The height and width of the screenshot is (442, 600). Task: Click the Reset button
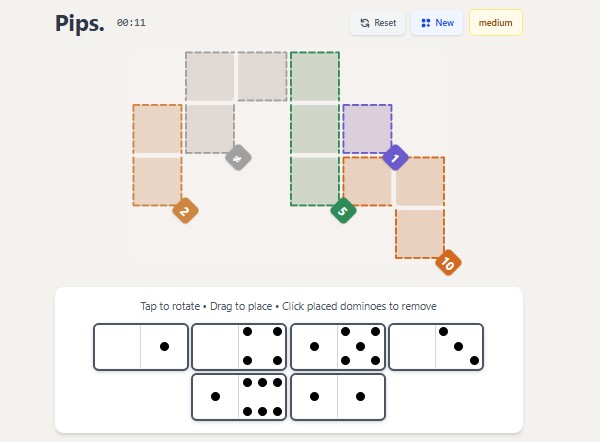click(377, 22)
